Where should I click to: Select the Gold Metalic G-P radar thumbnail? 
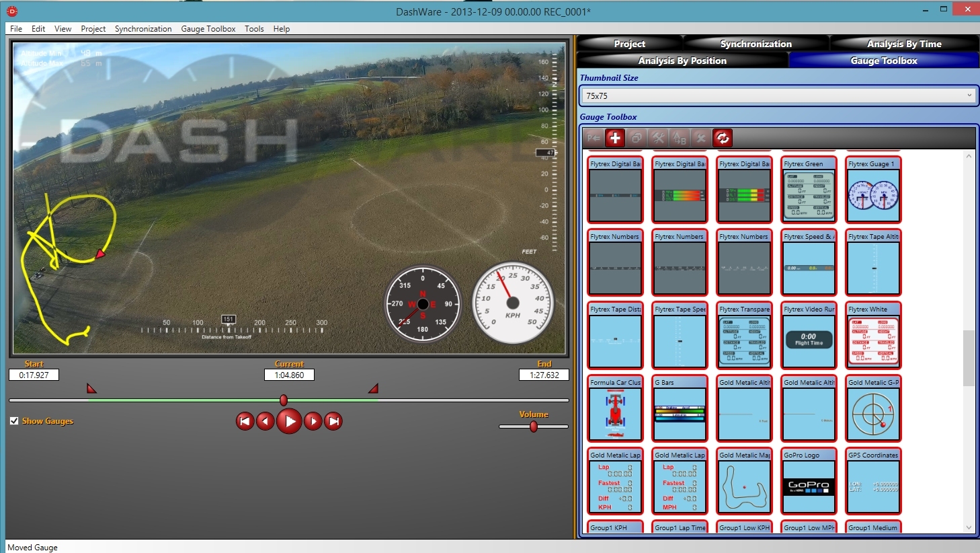pyautogui.click(x=873, y=408)
